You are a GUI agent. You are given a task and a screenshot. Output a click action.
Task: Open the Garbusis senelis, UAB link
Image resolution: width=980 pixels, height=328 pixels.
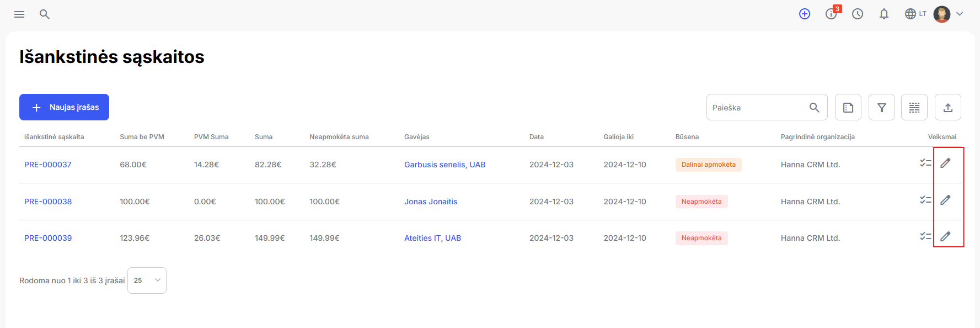point(445,165)
